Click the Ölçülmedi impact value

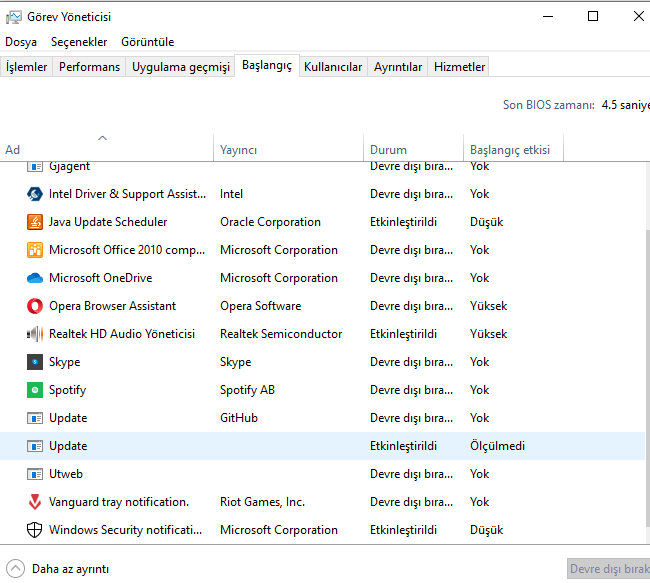[x=497, y=446]
